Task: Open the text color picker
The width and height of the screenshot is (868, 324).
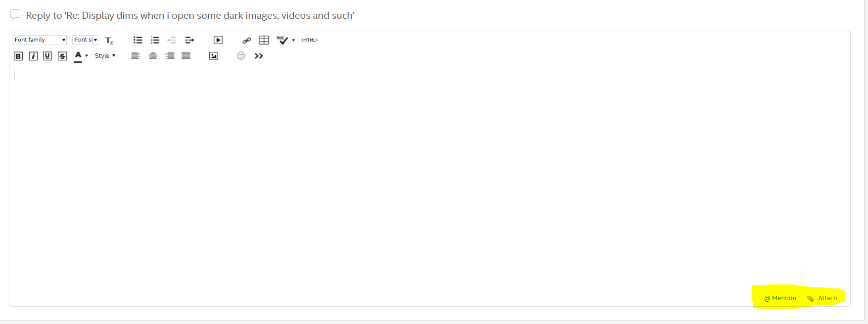Action: point(78,56)
